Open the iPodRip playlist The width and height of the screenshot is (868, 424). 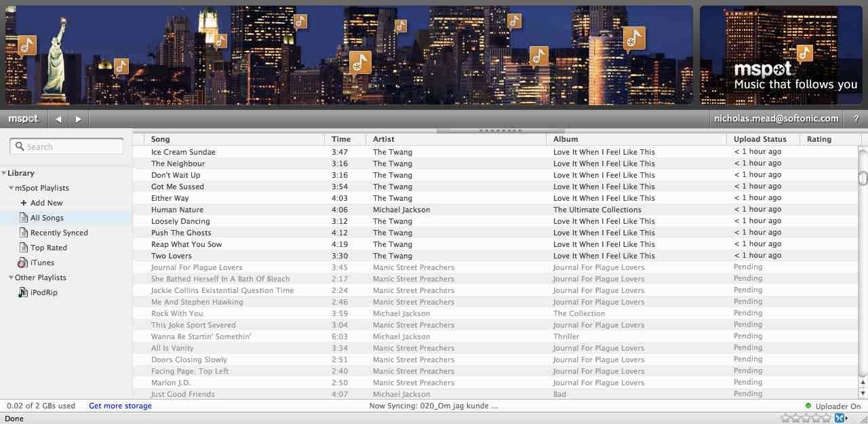(x=44, y=292)
